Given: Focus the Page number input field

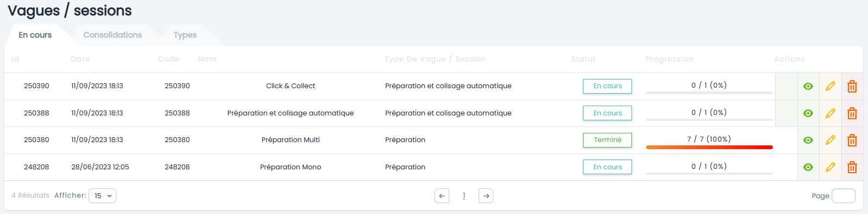Looking at the screenshot, I should 844,196.
